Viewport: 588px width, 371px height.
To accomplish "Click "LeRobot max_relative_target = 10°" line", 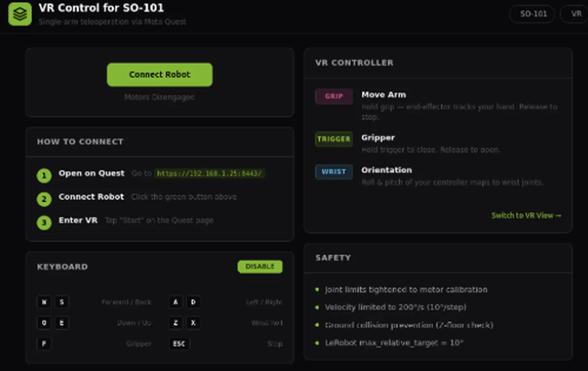I will click(394, 343).
